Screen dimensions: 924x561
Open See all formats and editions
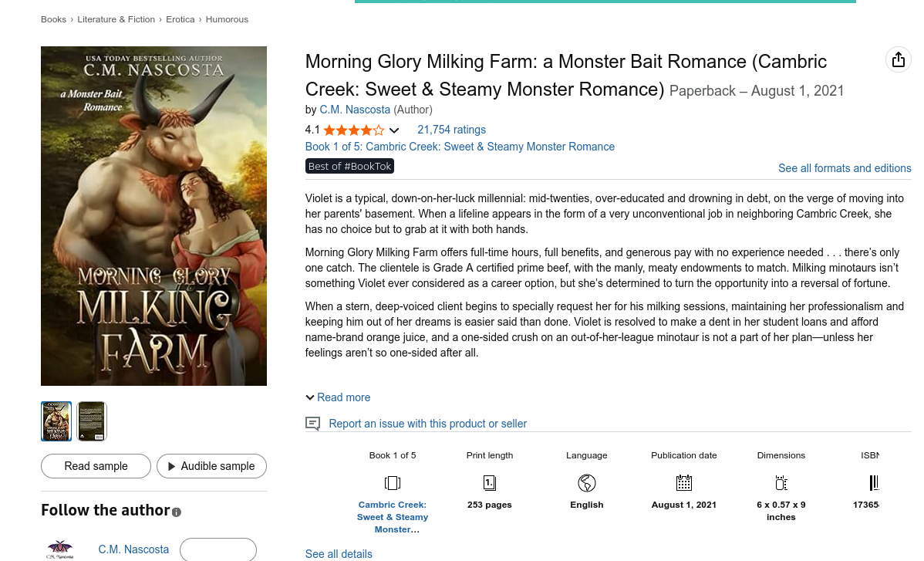(845, 168)
